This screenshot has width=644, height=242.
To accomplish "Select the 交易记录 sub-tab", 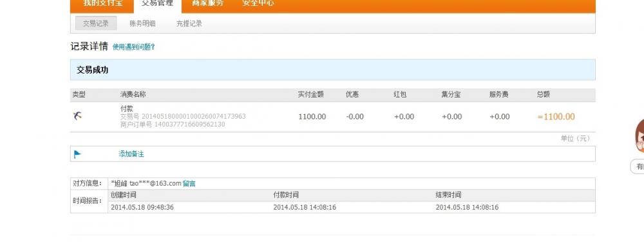I will click(x=96, y=23).
